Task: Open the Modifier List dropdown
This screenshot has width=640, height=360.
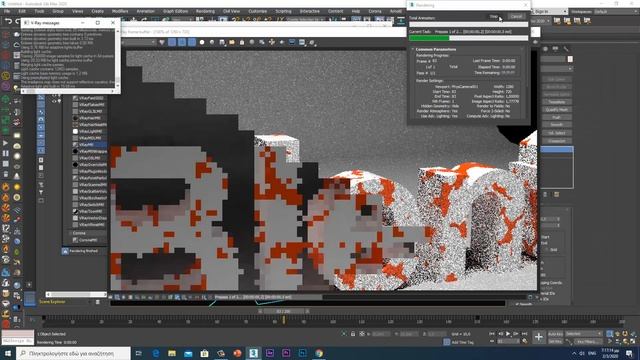Action: [557, 69]
